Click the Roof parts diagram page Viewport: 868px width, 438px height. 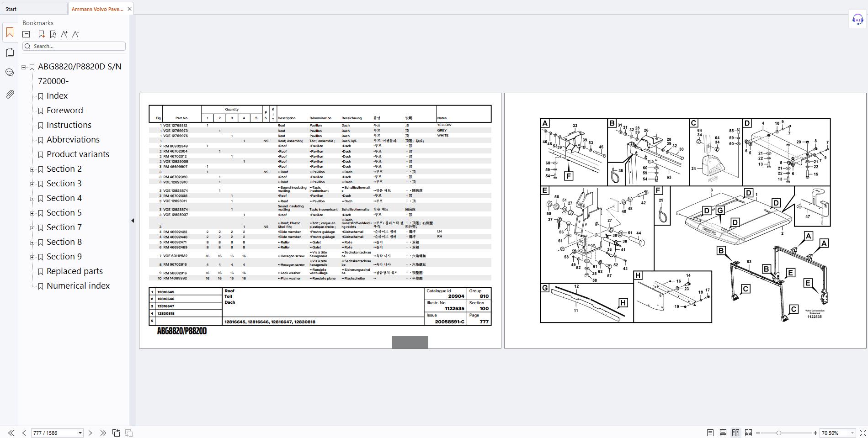click(685, 221)
